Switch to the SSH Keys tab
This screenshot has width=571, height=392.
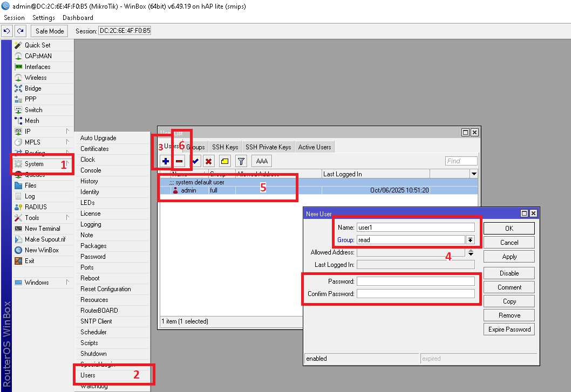225,147
